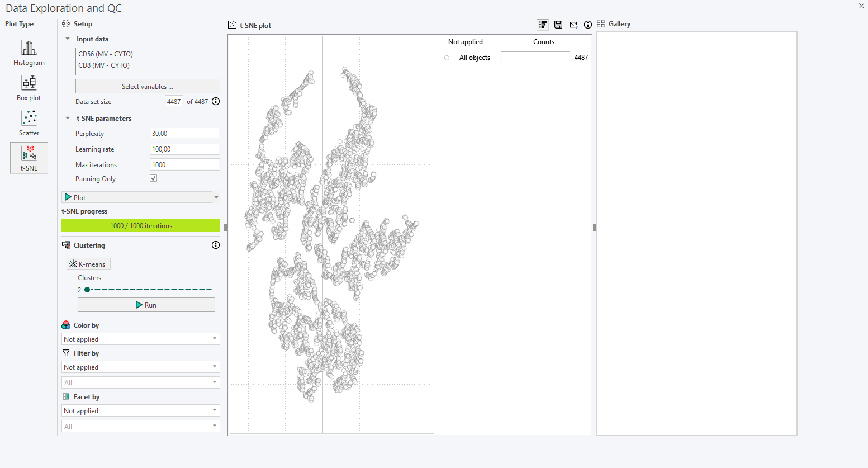Collapse the Input data section
Viewport: 868px width, 468px height.
click(68, 39)
